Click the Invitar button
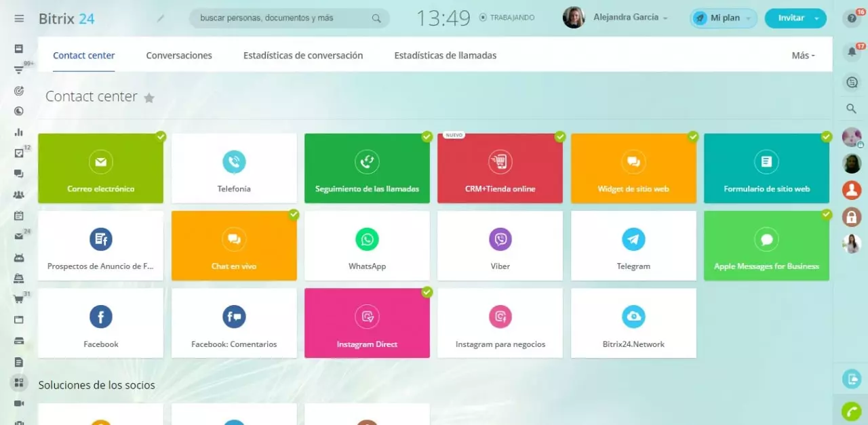This screenshot has width=868, height=425. click(x=791, y=18)
